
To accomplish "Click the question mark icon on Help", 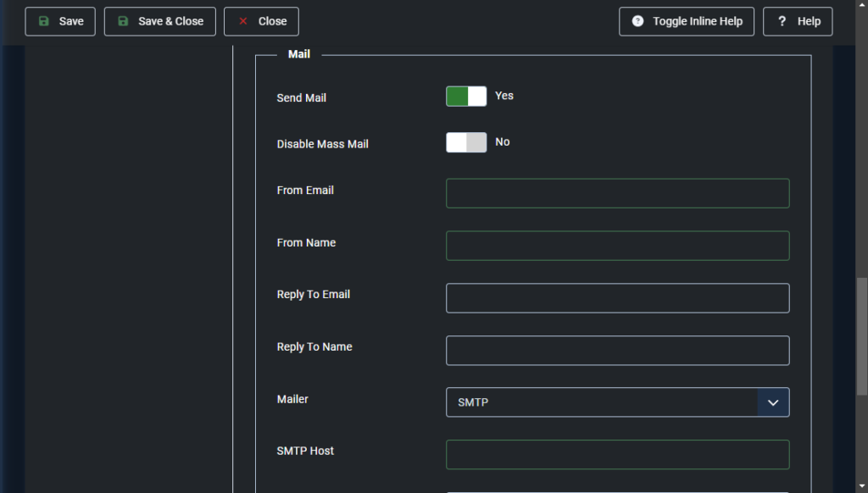I will 782,21.
